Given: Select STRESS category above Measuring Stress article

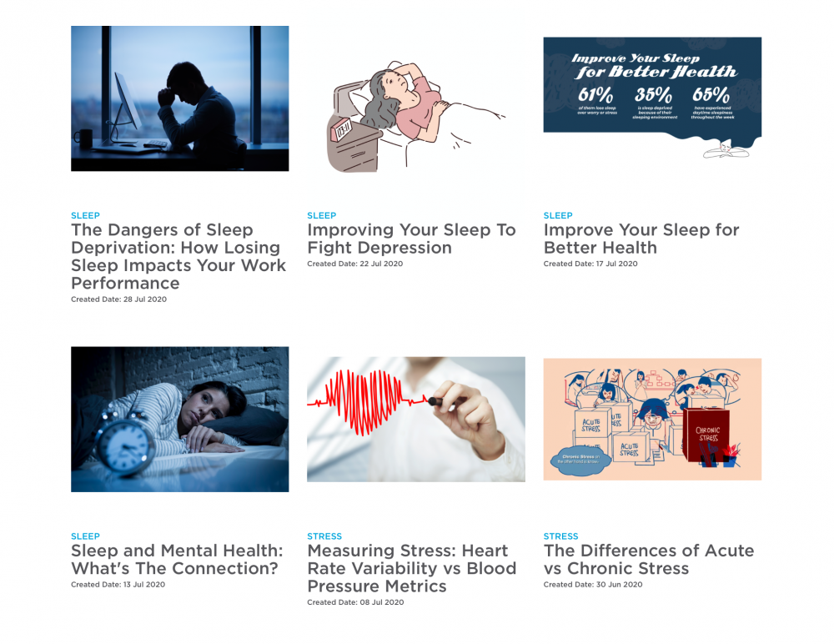Looking at the screenshot, I should [x=324, y=536].
